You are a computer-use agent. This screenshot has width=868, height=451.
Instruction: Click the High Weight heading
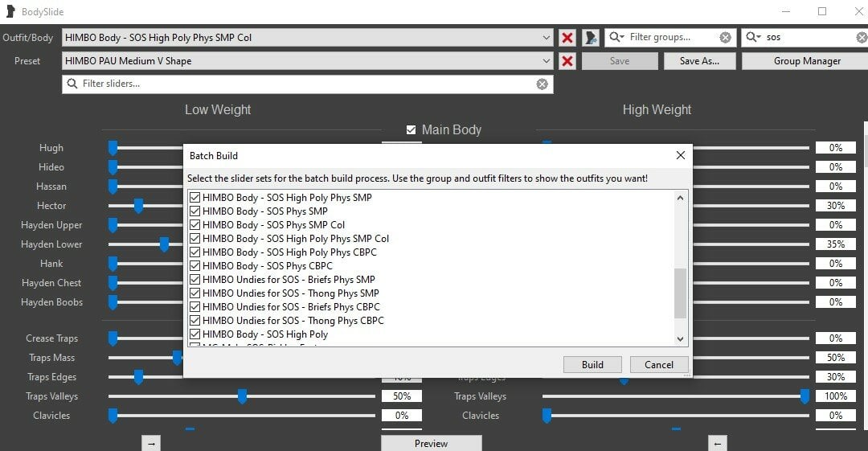point(657,109)
